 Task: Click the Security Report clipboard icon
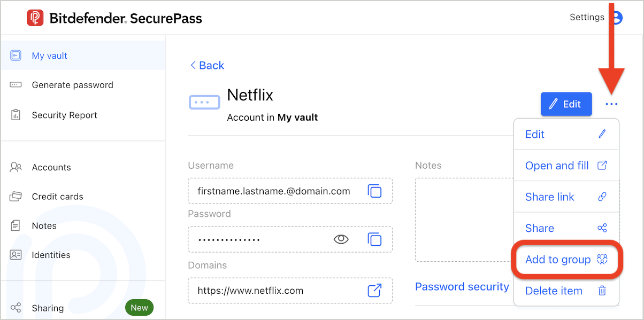pos(16,115)
